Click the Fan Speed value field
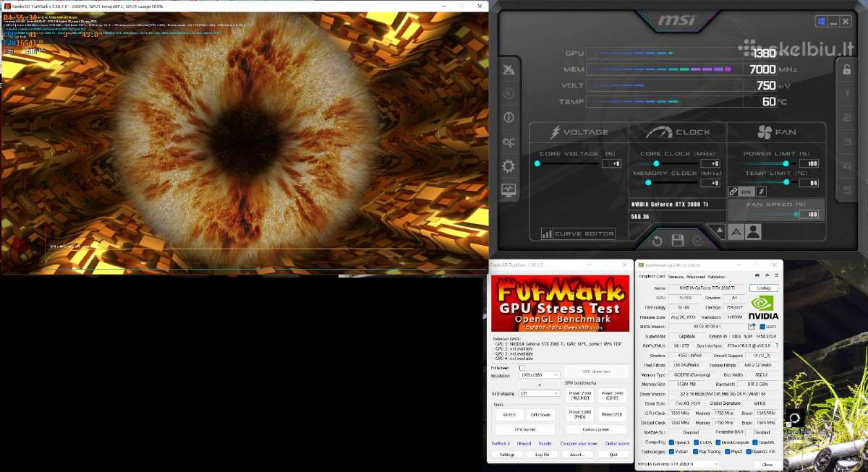Image resolution: width=868 pixels, height=472 pixels. pyautogui.click(x=809, y=214)
